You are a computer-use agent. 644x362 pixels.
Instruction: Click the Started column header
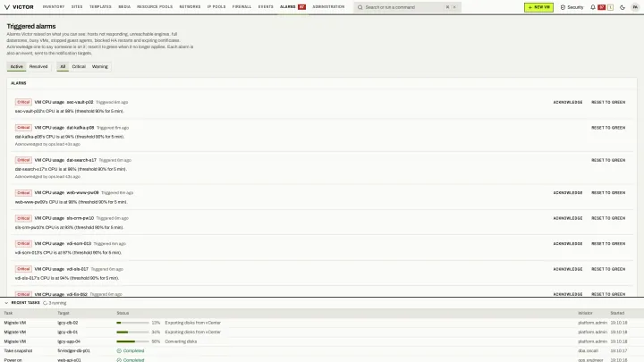tap(617, 313)
